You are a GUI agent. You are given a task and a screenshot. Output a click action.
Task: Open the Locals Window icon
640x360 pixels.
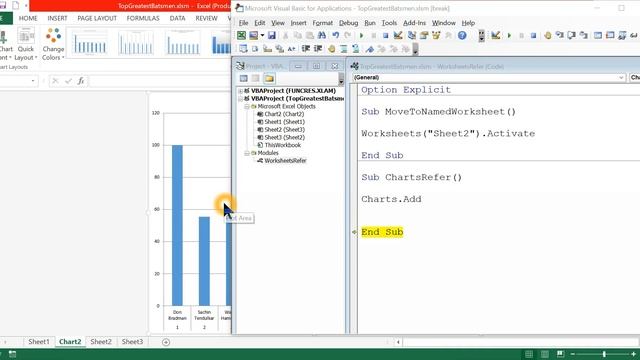(x=598, y=36)
